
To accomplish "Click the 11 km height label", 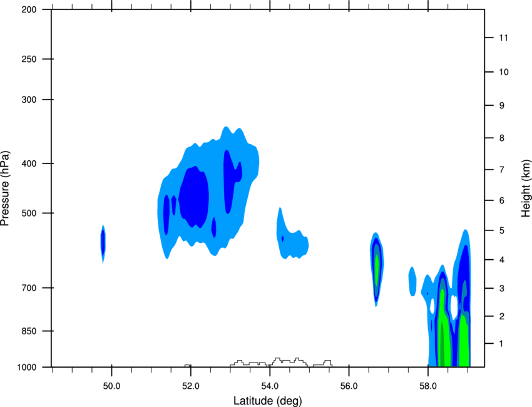I will tap(503, 38).
